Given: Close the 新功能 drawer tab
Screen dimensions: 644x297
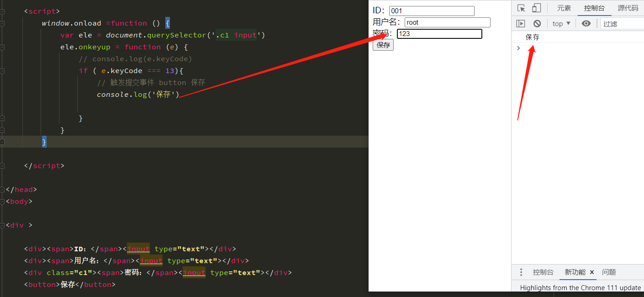Looking at the screenshot, I should coord(592,272).
